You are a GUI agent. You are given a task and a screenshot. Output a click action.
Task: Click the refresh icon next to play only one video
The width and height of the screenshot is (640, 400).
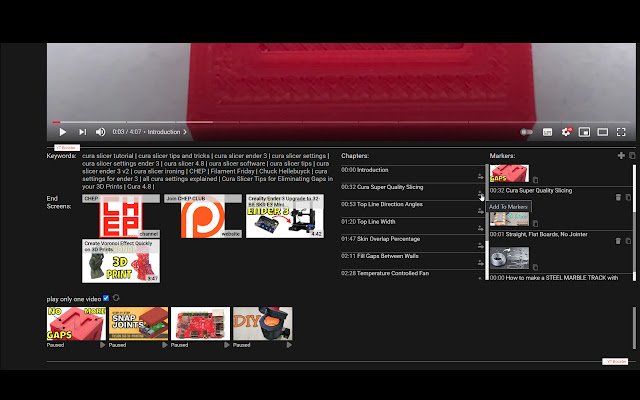[116, 298]
